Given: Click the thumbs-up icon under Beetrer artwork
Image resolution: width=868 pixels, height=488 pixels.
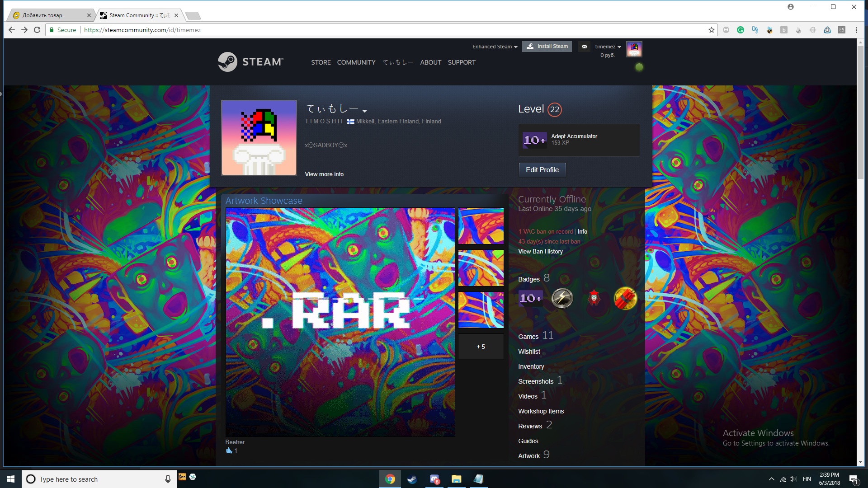Looking at the screenshot, I should pos(229,450).
